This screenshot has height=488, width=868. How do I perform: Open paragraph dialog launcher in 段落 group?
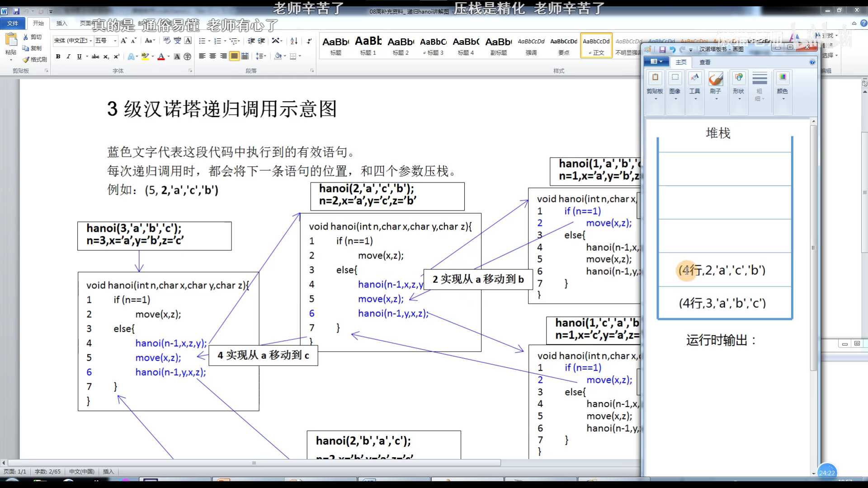312,71
